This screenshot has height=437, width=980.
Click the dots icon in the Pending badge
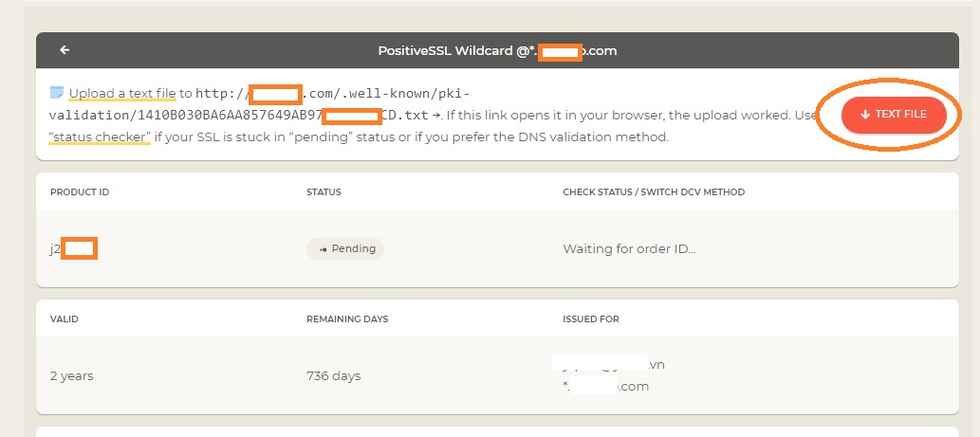(x=324, y=249)
